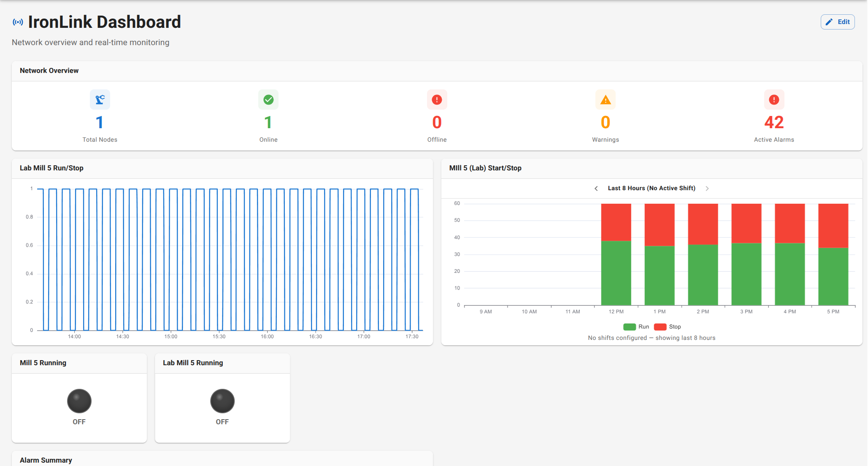Viewport: 868px width, 466px height.
Task: Toggle the Lab Mill 5 Running OFF switch
Action: tap(222, 401)
